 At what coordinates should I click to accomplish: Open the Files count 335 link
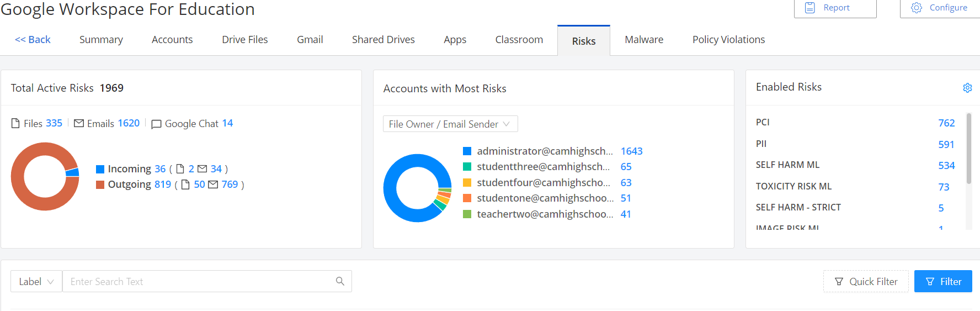54,123
